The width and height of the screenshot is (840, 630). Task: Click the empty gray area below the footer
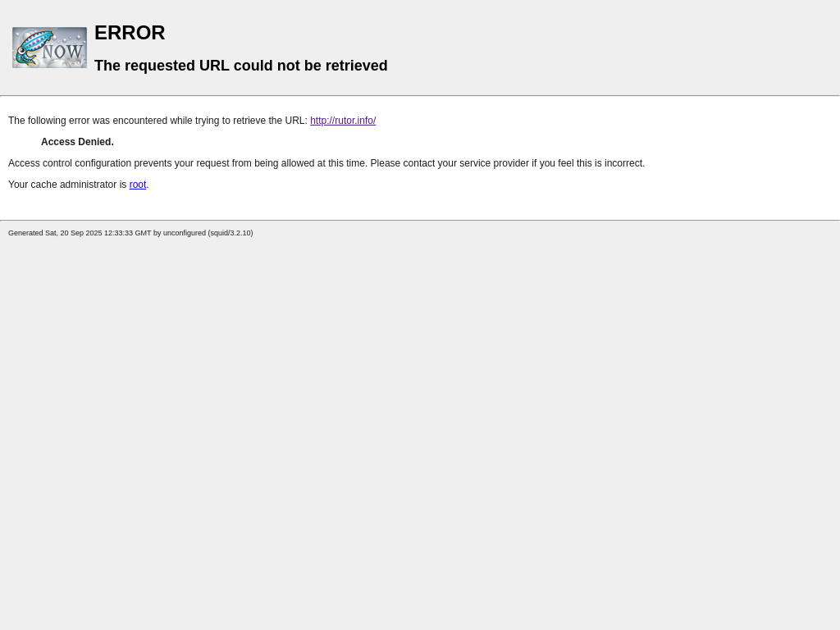420,427
